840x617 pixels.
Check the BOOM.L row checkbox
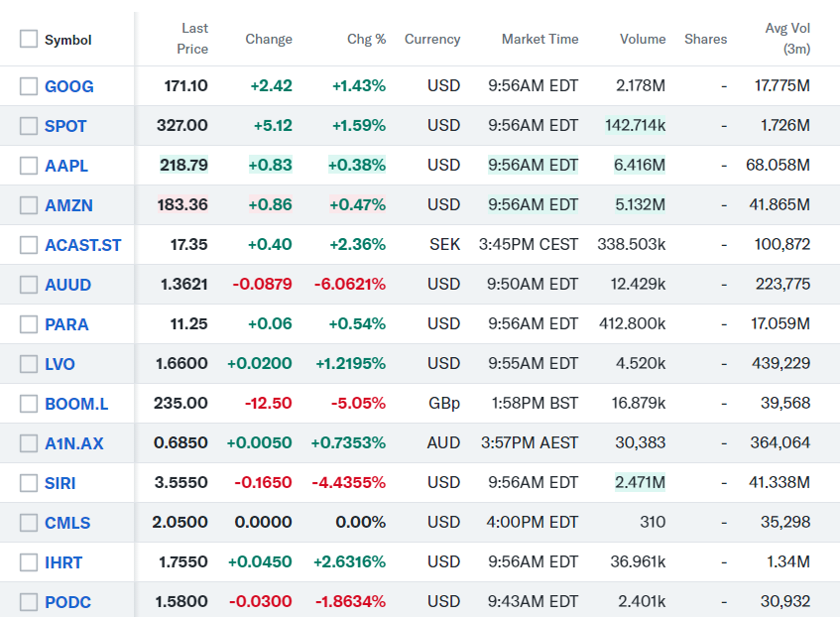[x=29, y=404]
